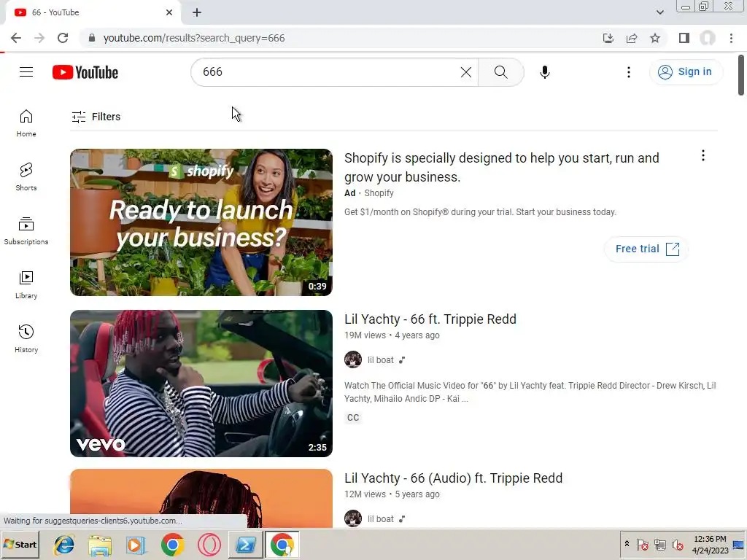Open the Opera browser taskbar icon

tap(209, 545)
